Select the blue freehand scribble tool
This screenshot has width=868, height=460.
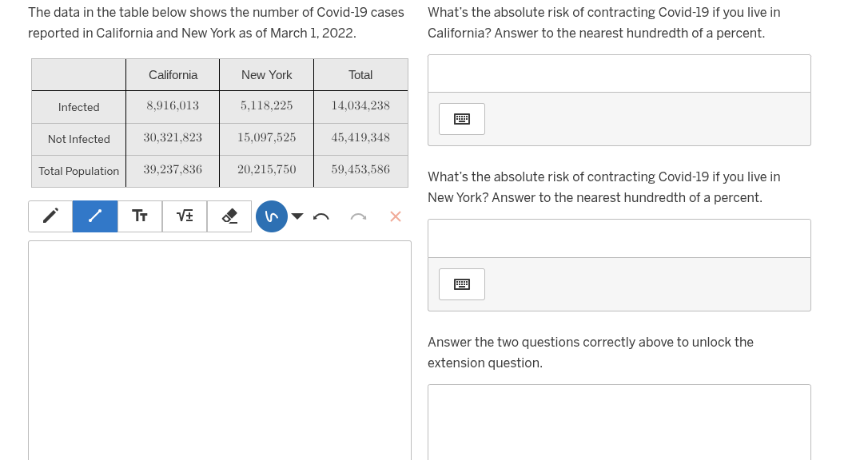[x=271, y=216]
